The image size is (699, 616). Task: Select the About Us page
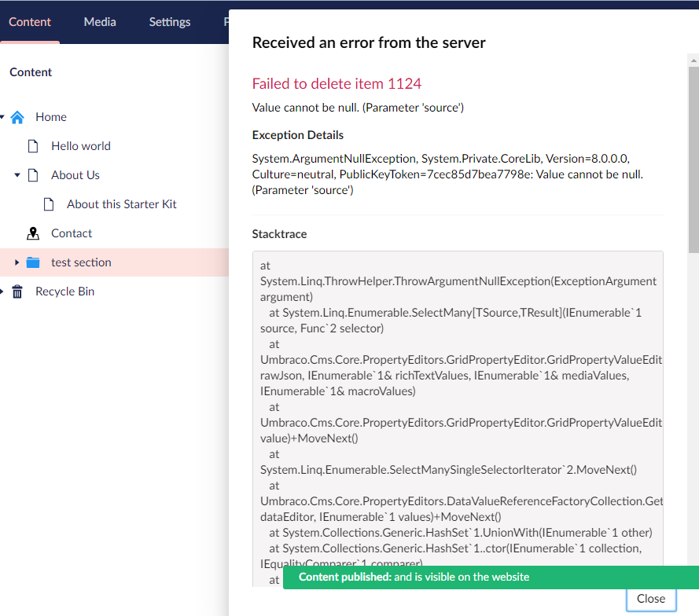click(75, 175)
